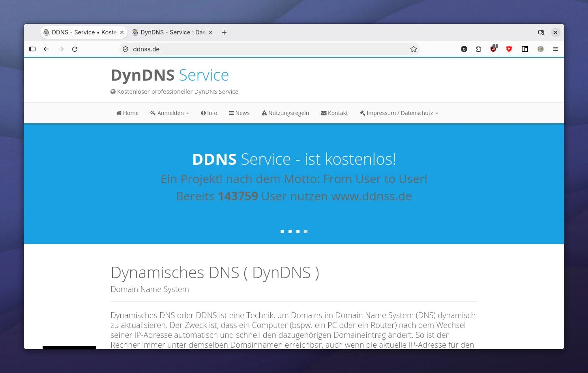Image resolution: width=588 pixels, height=373 pixels.
Task: Click 'Ein Projekt! nach dem Motto' banner line
Action: click(x=294, y=179)
